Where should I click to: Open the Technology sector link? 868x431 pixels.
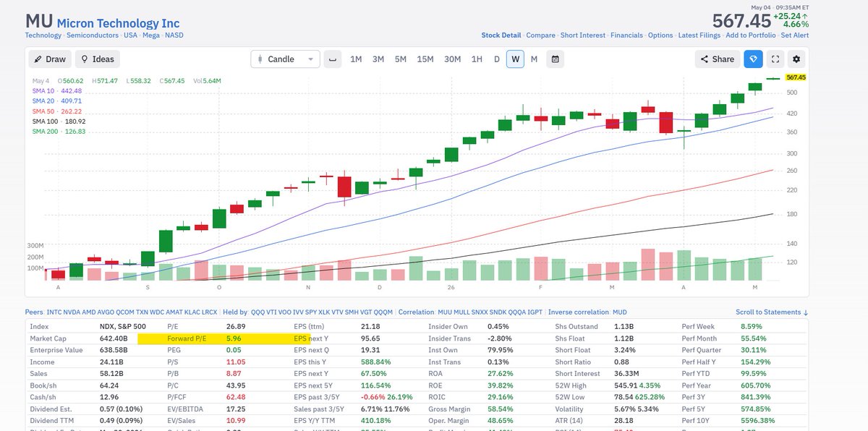(43, 35)
